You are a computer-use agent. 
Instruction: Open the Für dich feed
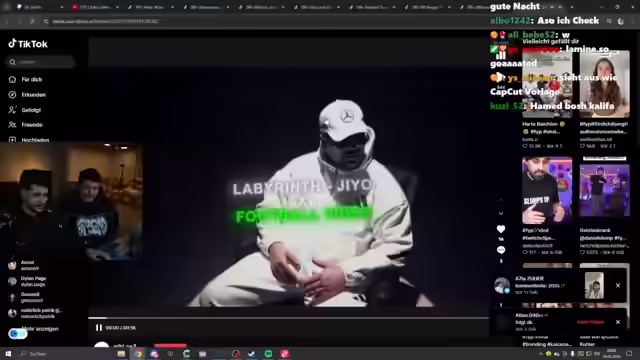pos(25,80)
